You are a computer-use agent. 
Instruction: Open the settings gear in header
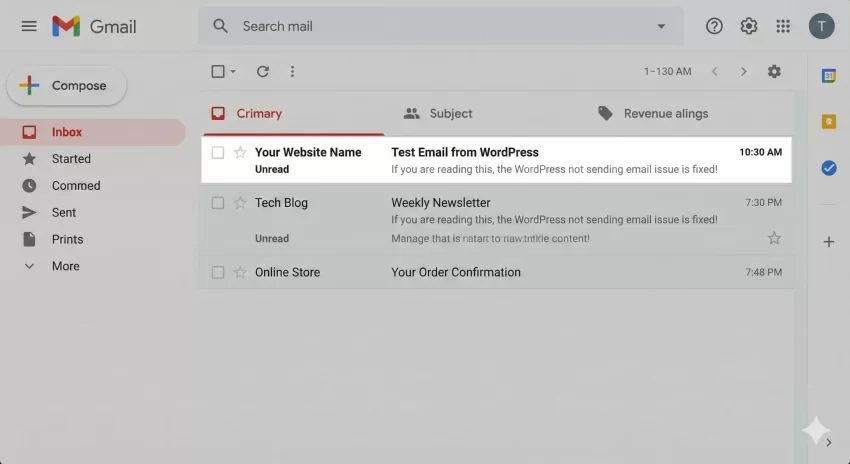pyautogui.click(x=749, y=26)
